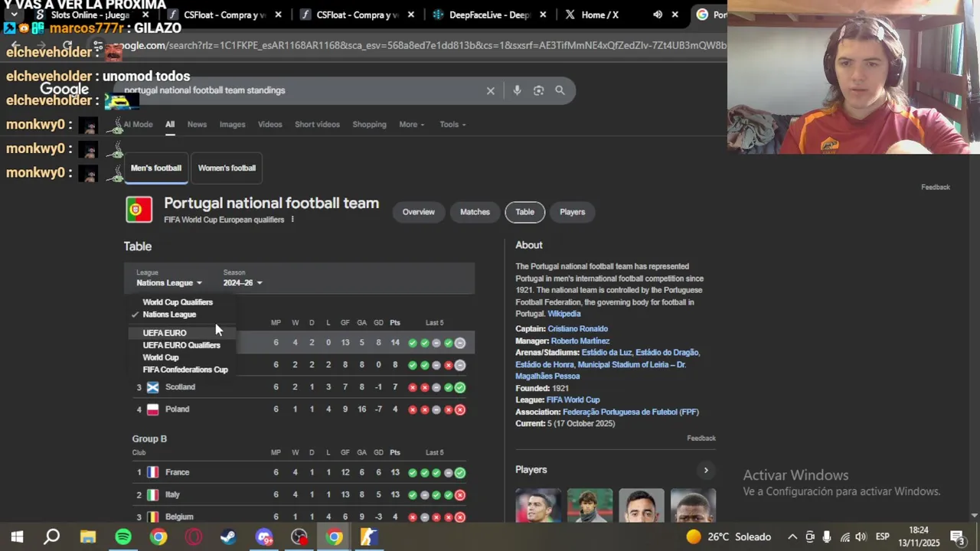Click the system tray microphone icon
This screenshot has height=551, width=980.
[827, 537]
